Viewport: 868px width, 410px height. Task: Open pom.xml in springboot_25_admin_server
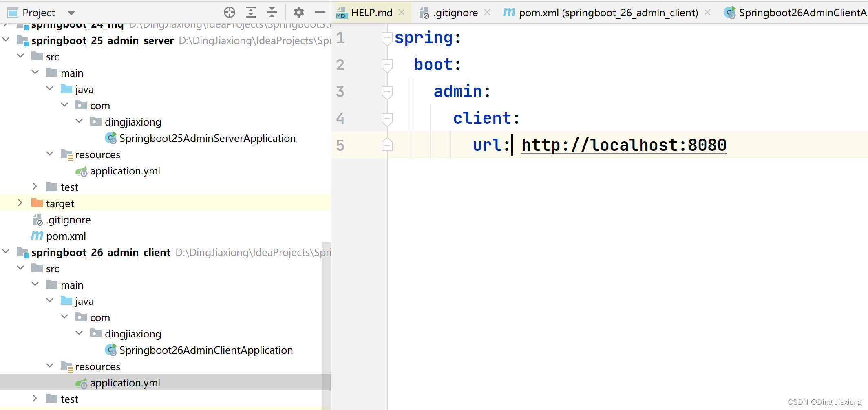click(x=66, y=236)
